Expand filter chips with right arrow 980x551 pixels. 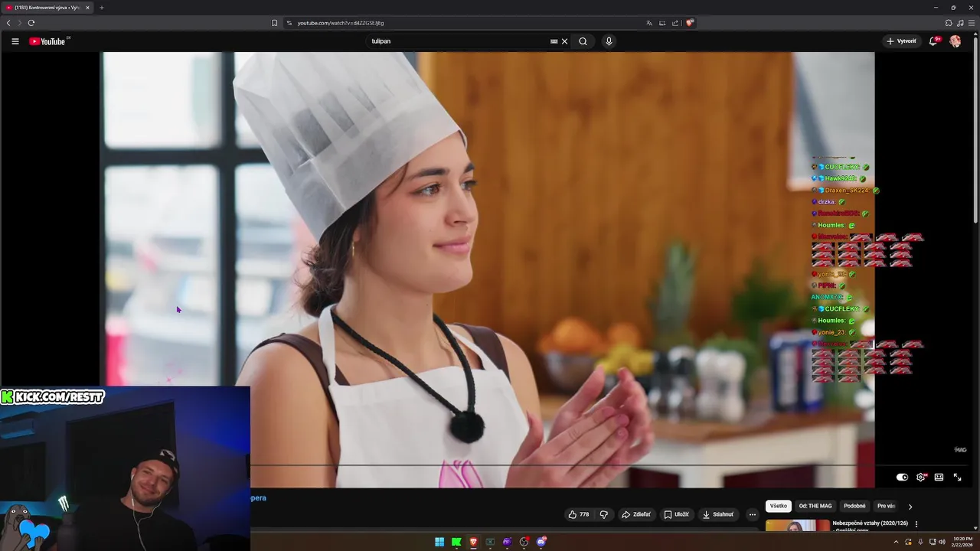[910, 507]
